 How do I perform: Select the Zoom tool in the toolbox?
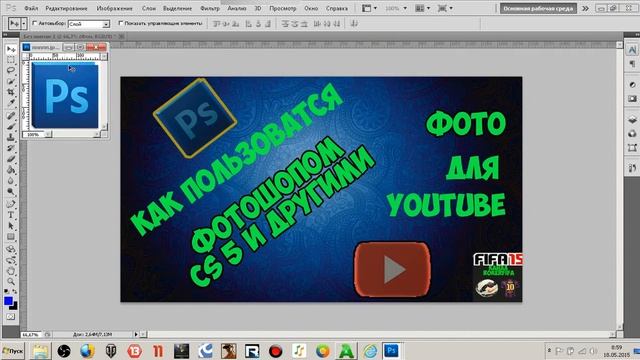(11, 281)
